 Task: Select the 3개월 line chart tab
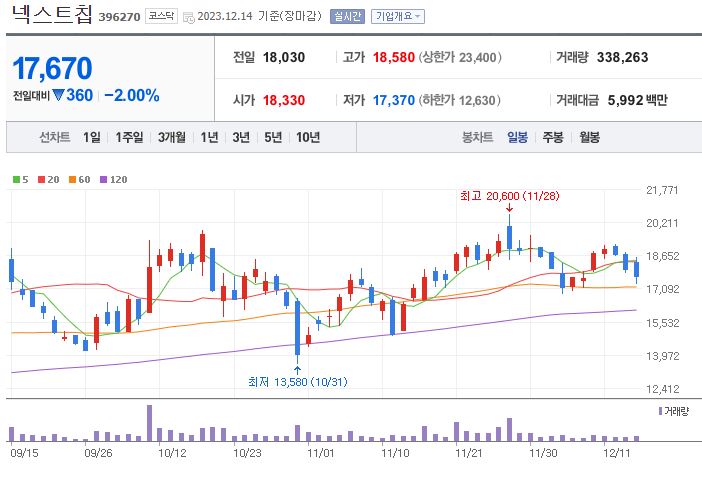coord(171,137)
